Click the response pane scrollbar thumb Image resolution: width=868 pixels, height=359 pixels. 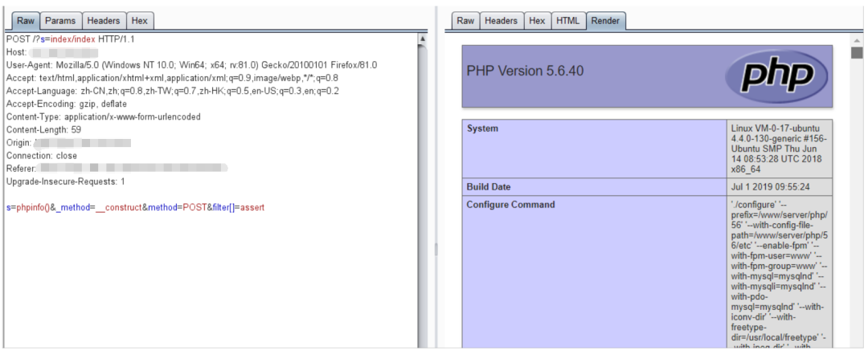tap(857, 53)
